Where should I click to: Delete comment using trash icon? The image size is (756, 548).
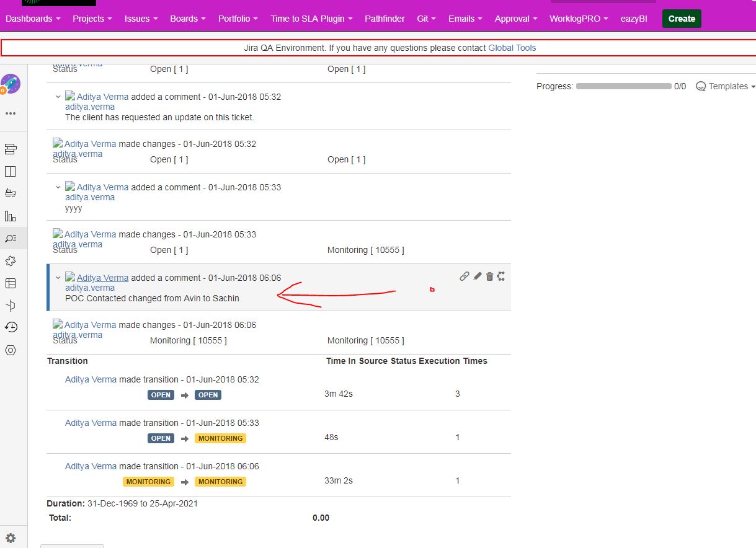coord(489,276)
